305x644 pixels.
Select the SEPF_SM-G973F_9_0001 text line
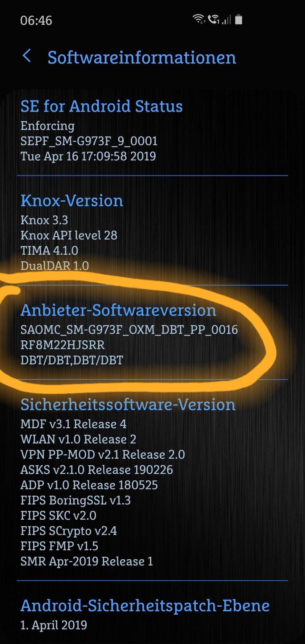pyautogui.click(x=89, y=141)
